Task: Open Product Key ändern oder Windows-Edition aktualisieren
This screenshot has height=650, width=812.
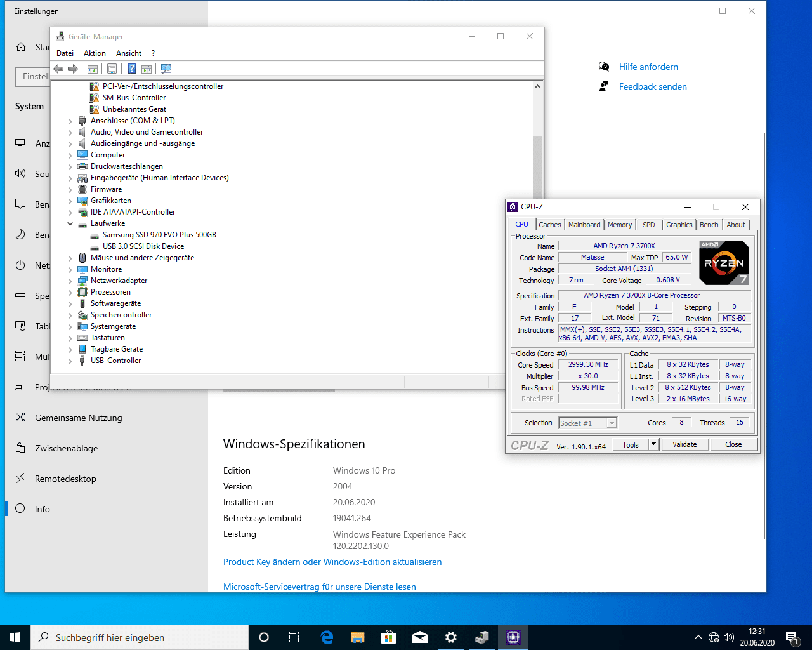Action: (x=332, y=562)
